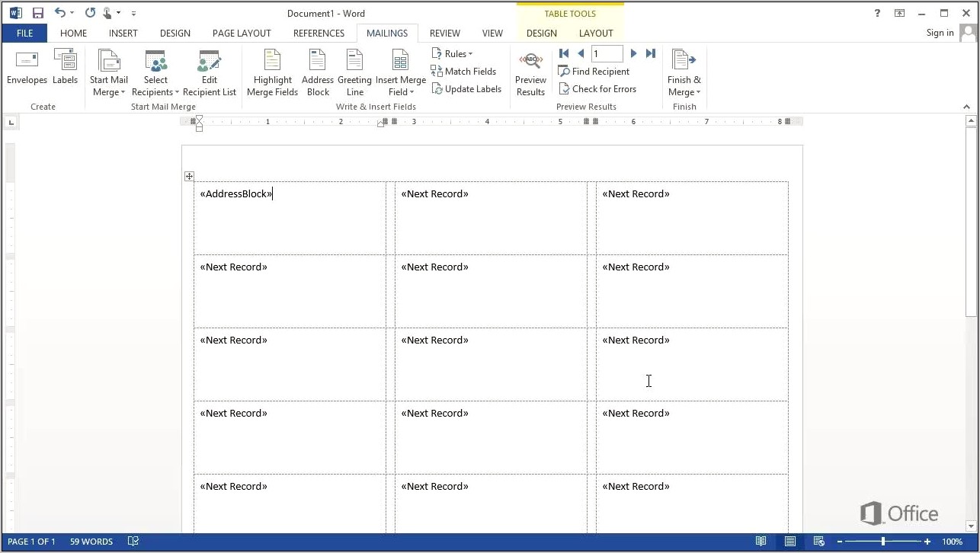Viewport: 980px width, 553px height.
Task: Switch to the REFERENCES tab
Action: [319, 33]
